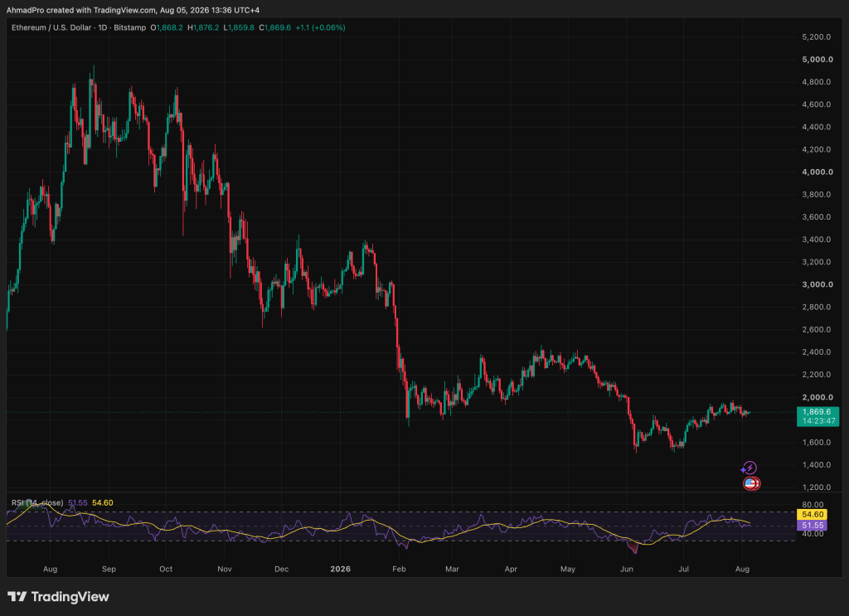The width and height of the screenshot is (849, 616).
Task: Click the bar countdown timer 14:23:47
Action: [x=818, y=420]
